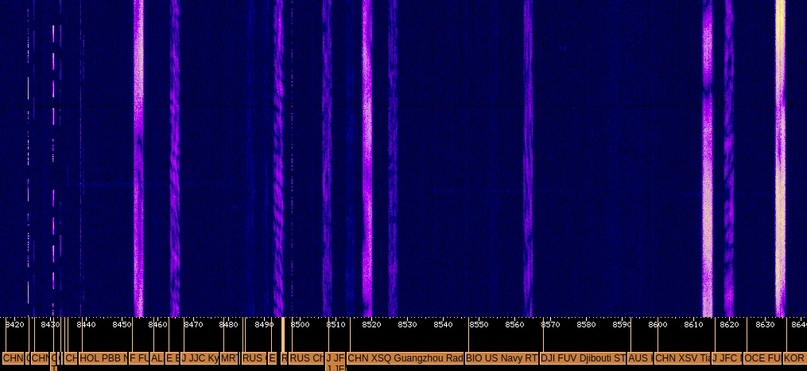Tune to 8470 on the frequency scale
Viewport: 807px width, 371px height.
point(193,325)
